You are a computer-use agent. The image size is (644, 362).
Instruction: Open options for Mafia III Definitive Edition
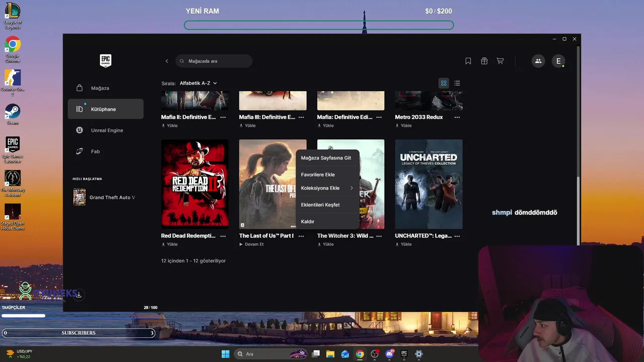[x=301, y=117]
